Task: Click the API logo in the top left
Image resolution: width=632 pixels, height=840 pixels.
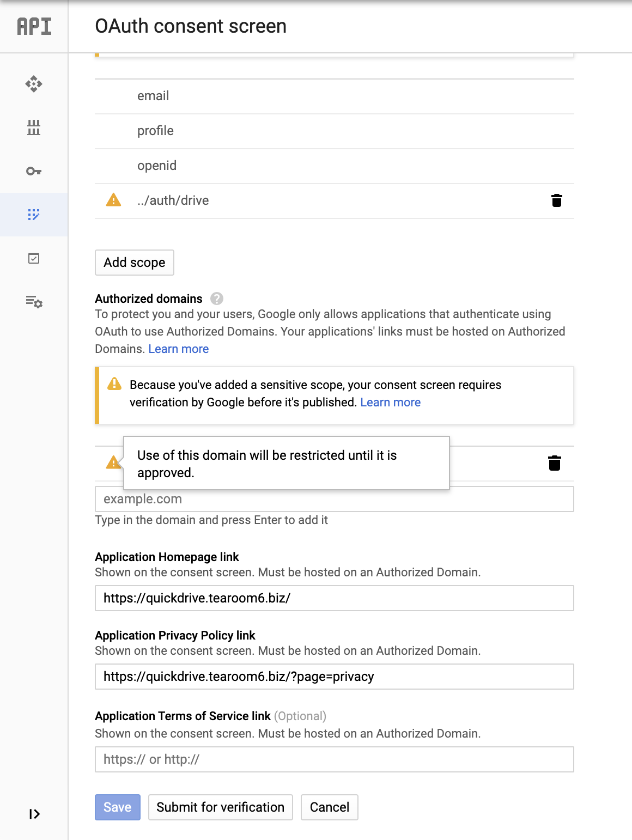Action: pyautogui.click(x=34, y=26)
